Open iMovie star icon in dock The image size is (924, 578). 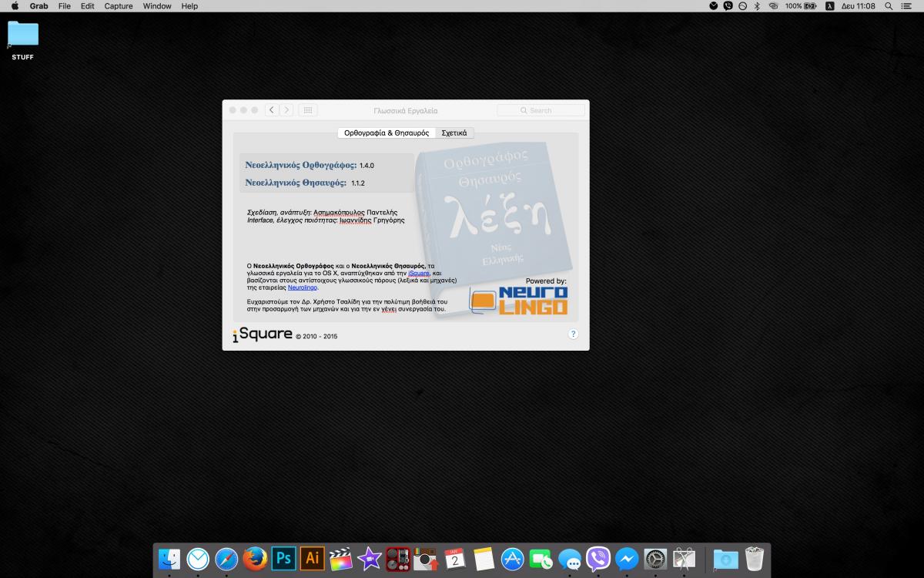(x=370, y=559)
